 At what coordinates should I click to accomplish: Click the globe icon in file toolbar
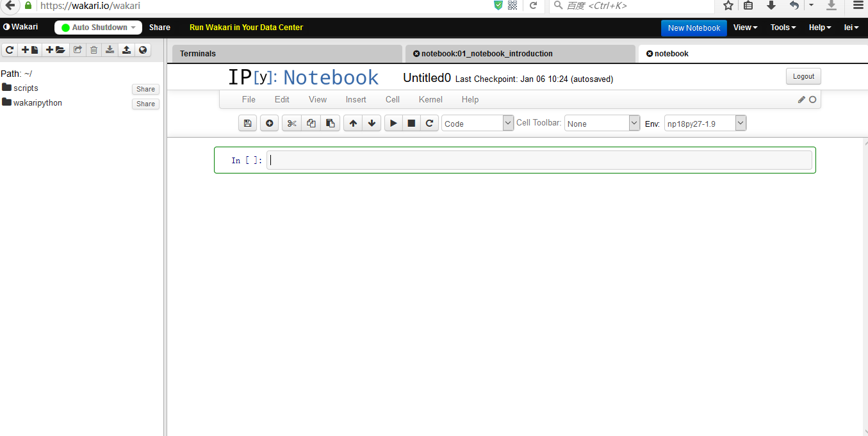[143, 50]
